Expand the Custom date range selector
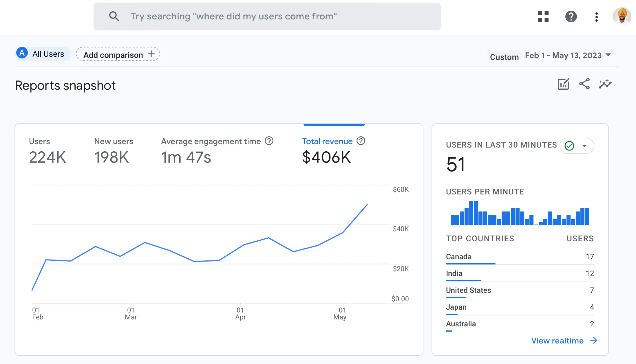Viewport: 636px width, 364px height. (x=504, y=56)
